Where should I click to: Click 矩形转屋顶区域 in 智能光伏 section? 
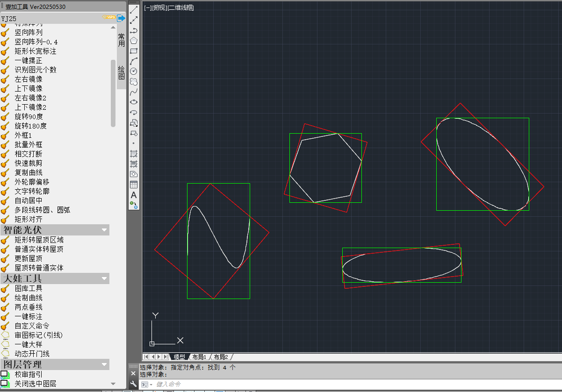pyautogui.click(x=39, y=240)
